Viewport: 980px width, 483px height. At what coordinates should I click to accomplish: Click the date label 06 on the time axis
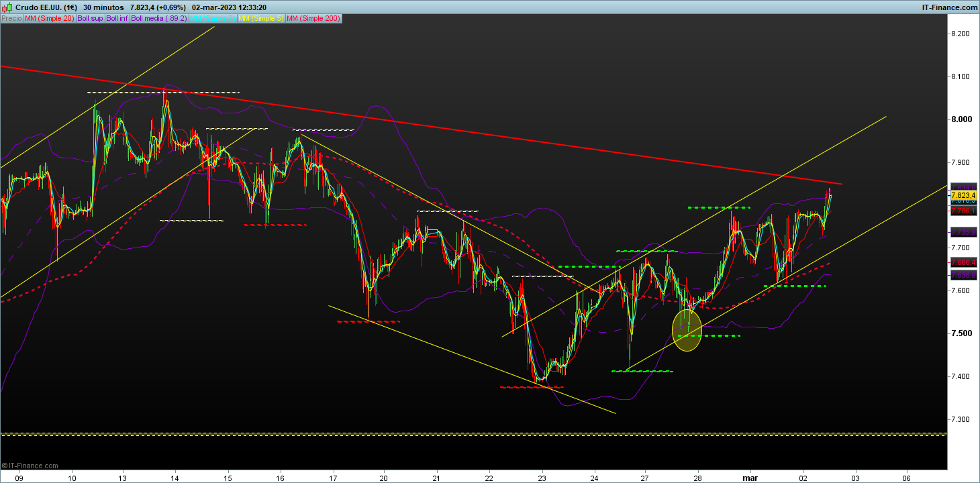coord(907,478)
